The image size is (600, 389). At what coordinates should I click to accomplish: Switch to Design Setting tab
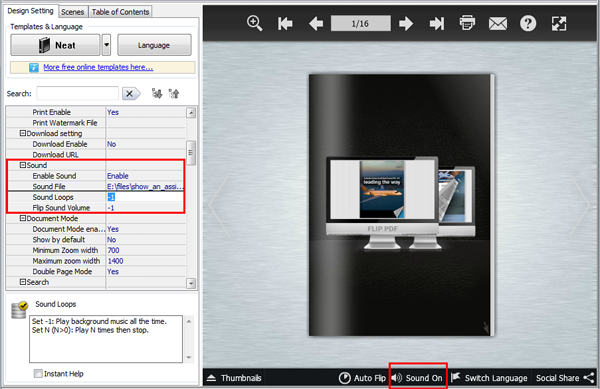(x=31, y=11)
